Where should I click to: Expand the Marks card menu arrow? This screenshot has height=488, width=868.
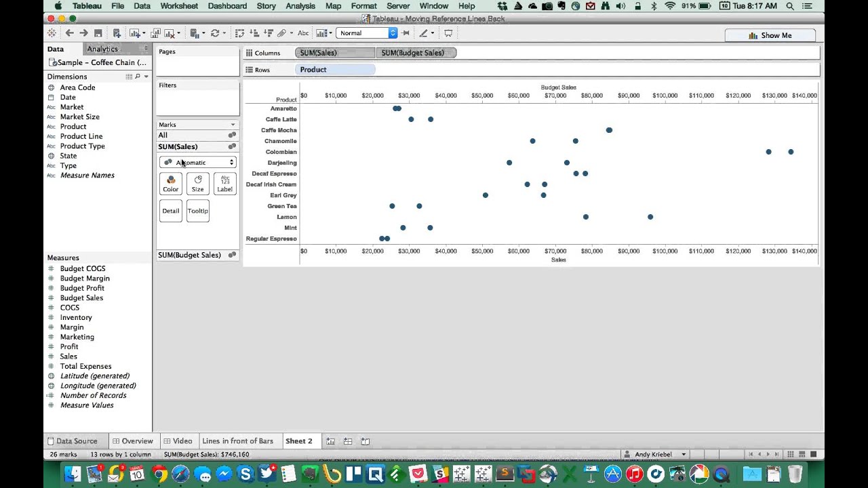[233, 125]
